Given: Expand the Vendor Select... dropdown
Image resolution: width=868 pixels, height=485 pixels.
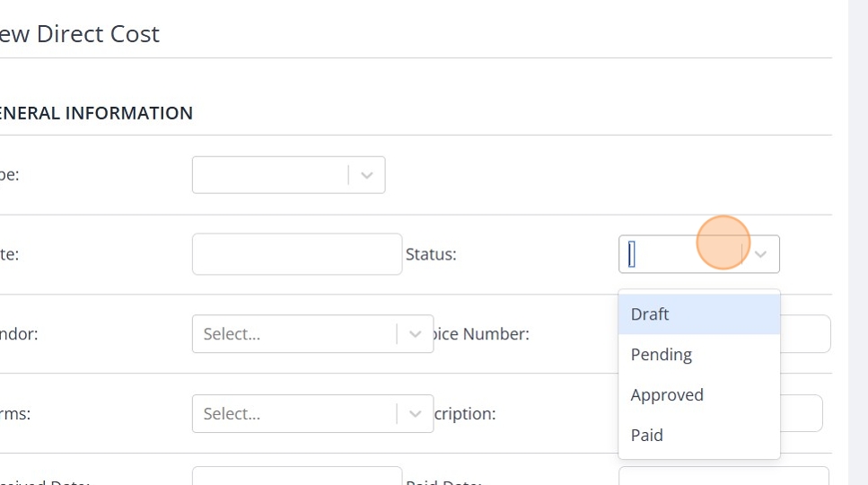Looking at the screenshot, I should (x=312, y=334).
